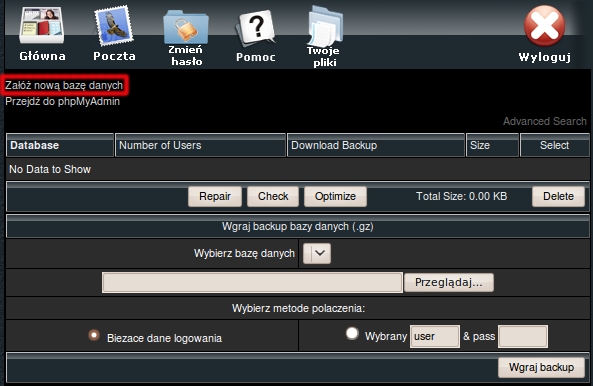Click the red Wyloguj logout icon
The image size is (593, 386).
[544, 26]
